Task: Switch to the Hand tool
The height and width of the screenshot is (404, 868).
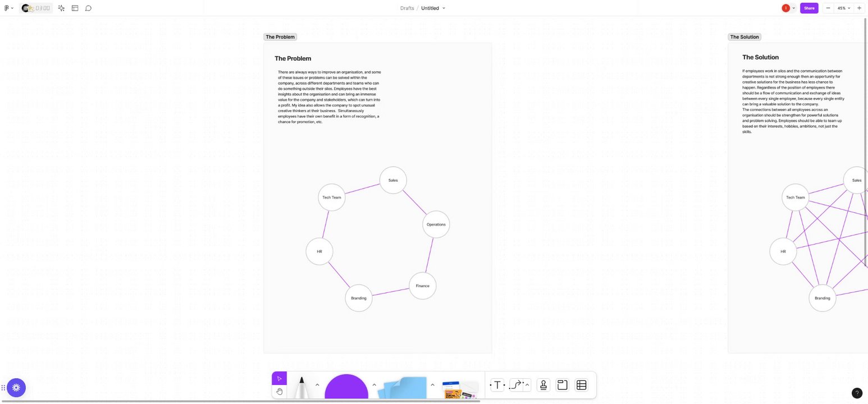Action: pyautogui.click(x=279, y=391)
